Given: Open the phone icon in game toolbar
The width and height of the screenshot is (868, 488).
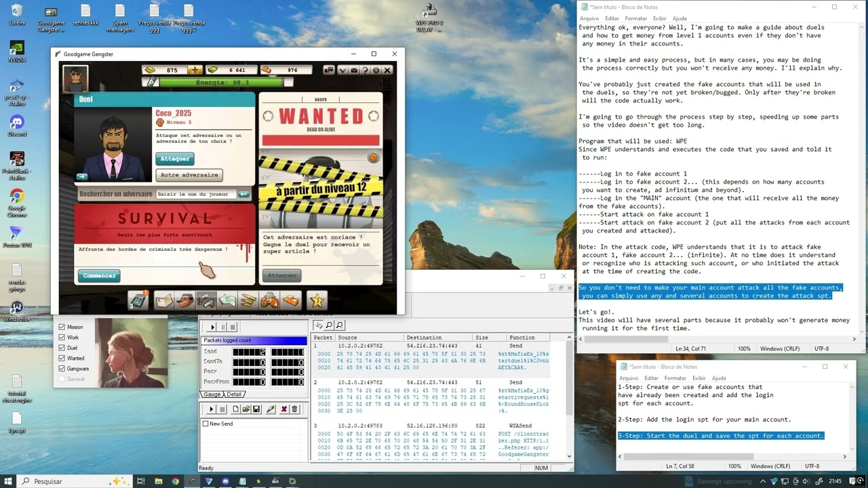Looking at the screenshot, I should (x=139, y=300).
